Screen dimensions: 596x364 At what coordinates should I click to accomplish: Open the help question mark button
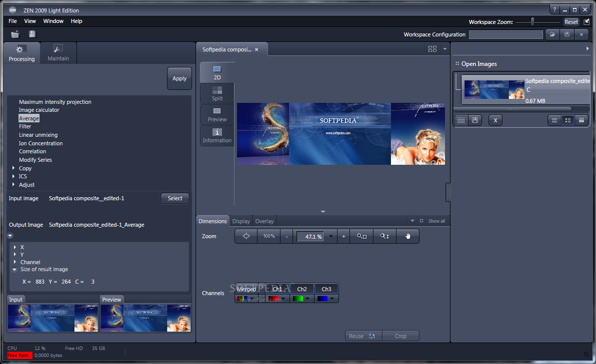[x=554, y=10]
